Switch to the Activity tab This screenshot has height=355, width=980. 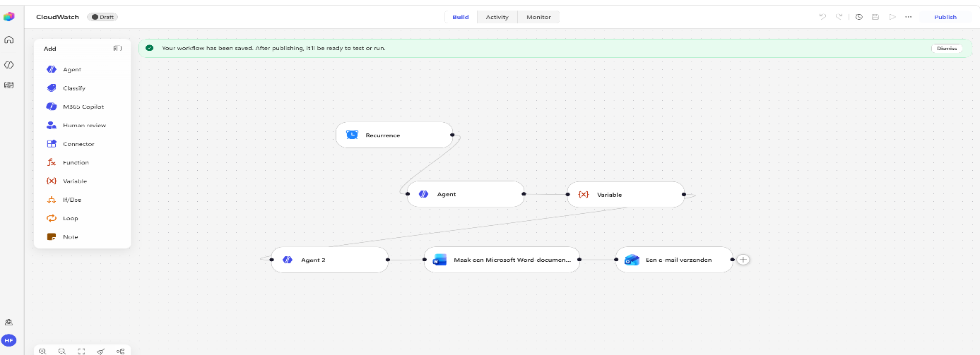(x=497, y=17)
